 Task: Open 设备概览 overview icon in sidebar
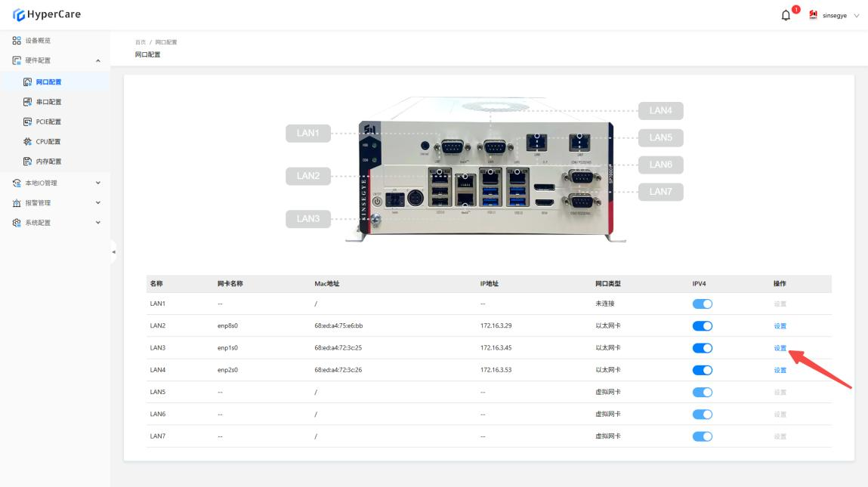point(17,41)
